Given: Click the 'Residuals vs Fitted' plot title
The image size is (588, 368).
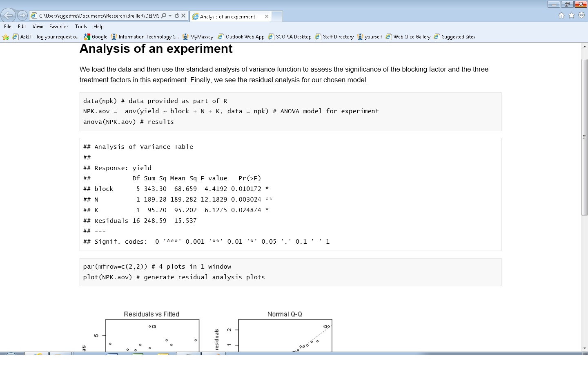Looking at the screenshot, I should coord(151,314).
